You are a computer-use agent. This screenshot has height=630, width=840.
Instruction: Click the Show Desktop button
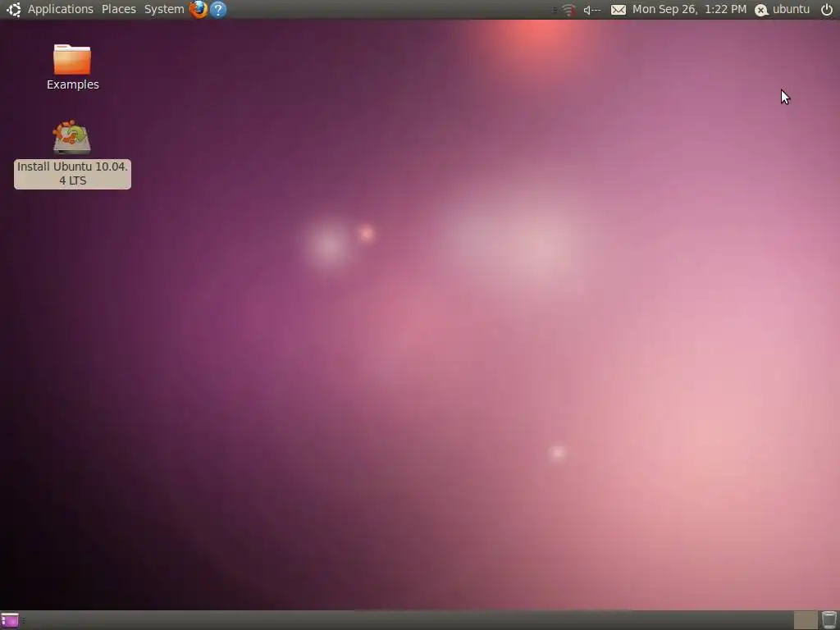[10, 620]
